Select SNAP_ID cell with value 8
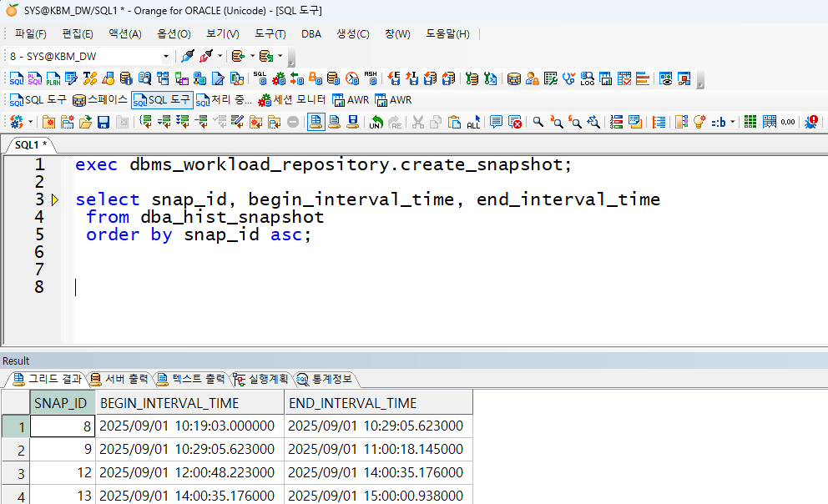Viewport: 828px width, 504px height. [63, 426]
